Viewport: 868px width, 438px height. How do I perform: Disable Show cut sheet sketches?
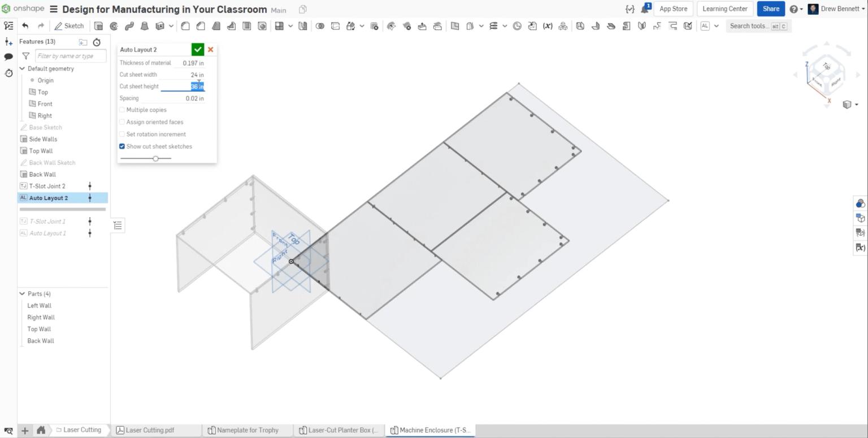[122, 146]
